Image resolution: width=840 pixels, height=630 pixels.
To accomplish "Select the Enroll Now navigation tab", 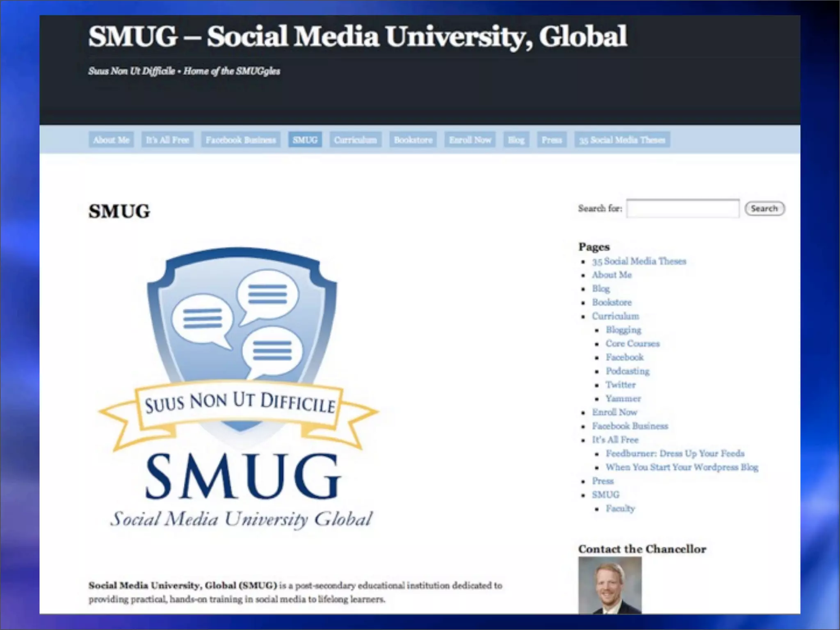I will pos(470,140).
